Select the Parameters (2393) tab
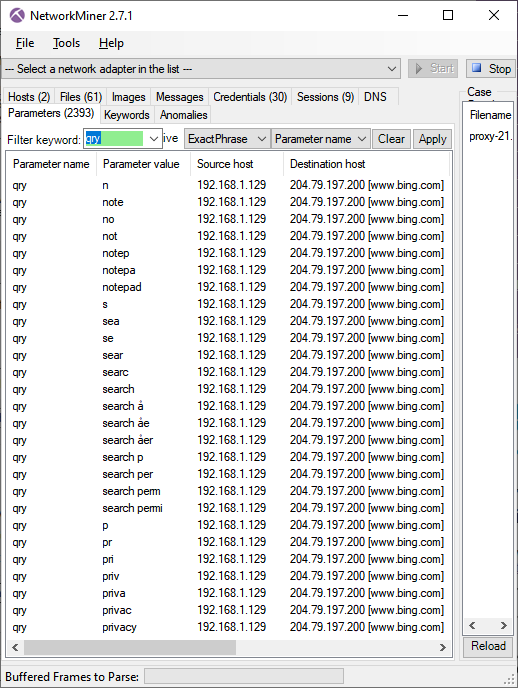This screenshot has width=518, height=688. [x=51, y=113]
